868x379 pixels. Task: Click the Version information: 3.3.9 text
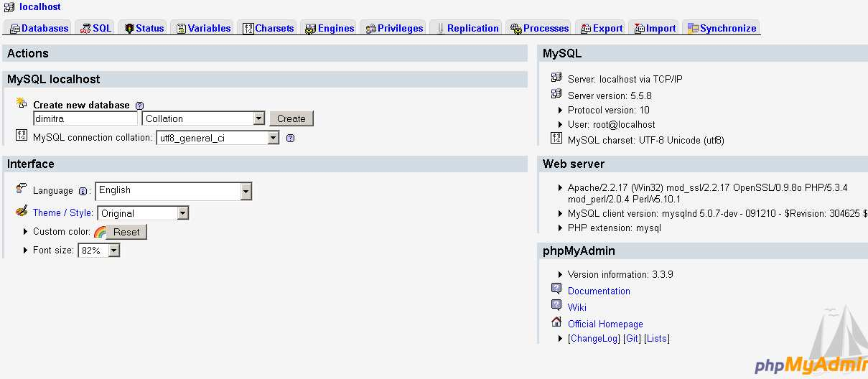coord(620,275)
